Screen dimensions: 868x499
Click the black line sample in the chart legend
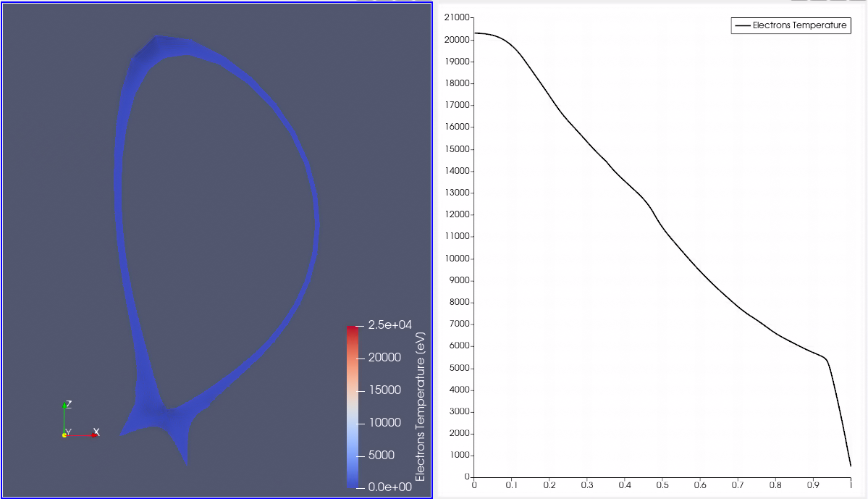pos(742,25)
